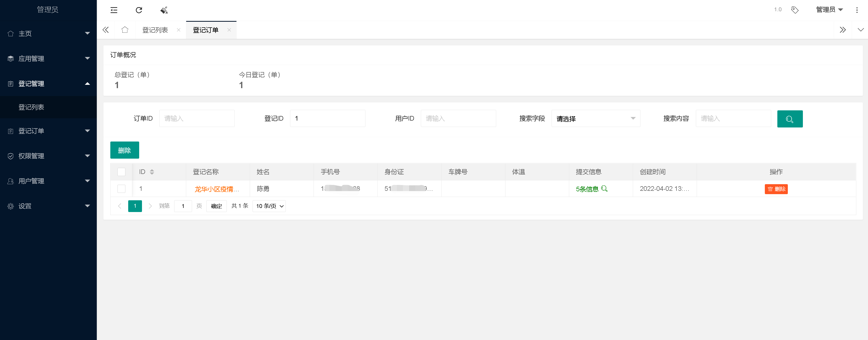Go to home tab icon

[x=125, y=30]
